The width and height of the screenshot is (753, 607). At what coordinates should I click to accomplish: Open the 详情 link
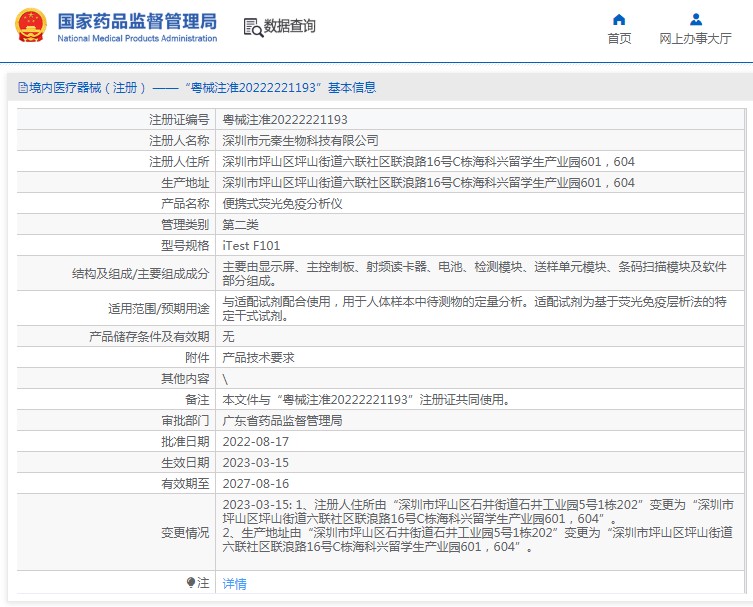[x=234, y=583]
